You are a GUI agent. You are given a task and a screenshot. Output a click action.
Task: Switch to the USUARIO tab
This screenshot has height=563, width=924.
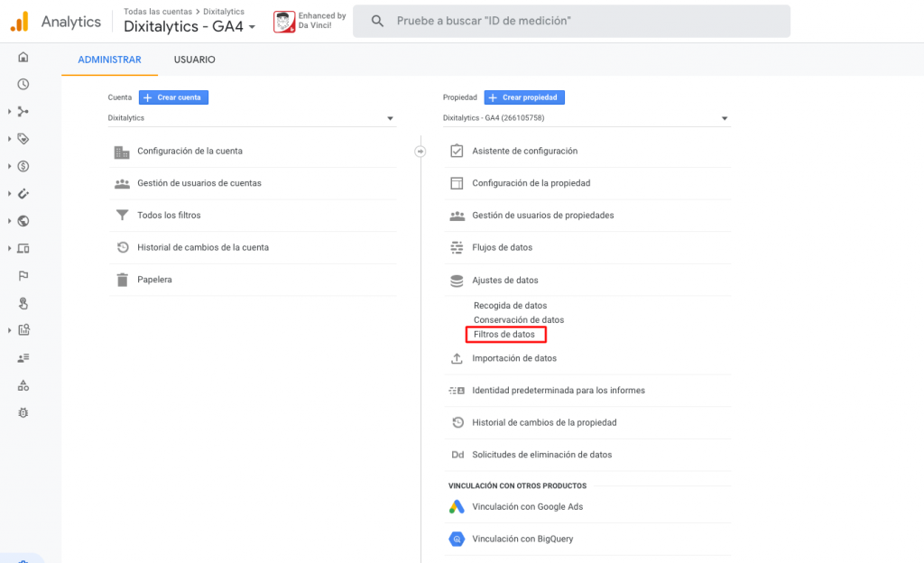[194, 60]
